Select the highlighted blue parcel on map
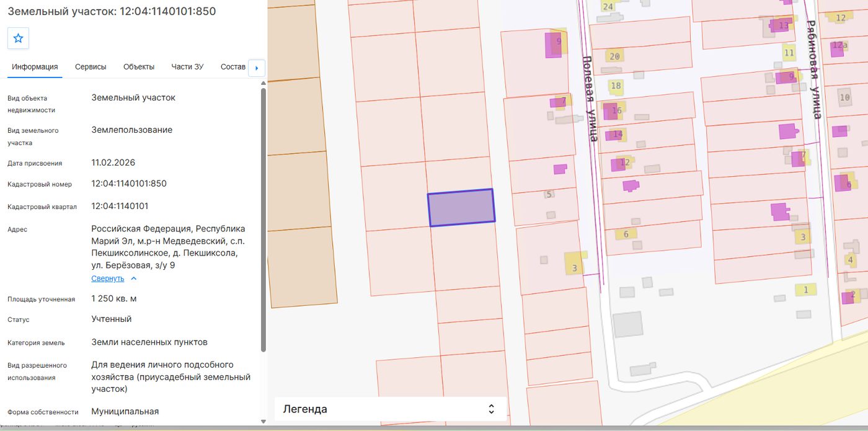The width and height of the screenshot is (868, 431). click(x=461, y=207)
